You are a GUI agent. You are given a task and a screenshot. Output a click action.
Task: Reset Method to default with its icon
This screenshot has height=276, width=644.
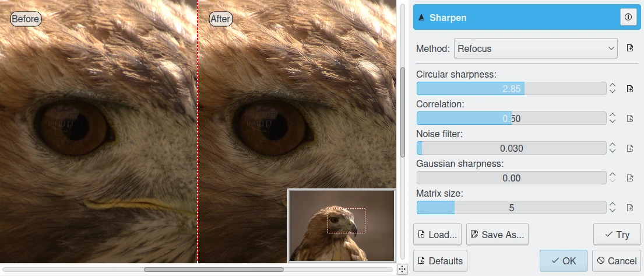pyautogui.click(x=629, y=48)
